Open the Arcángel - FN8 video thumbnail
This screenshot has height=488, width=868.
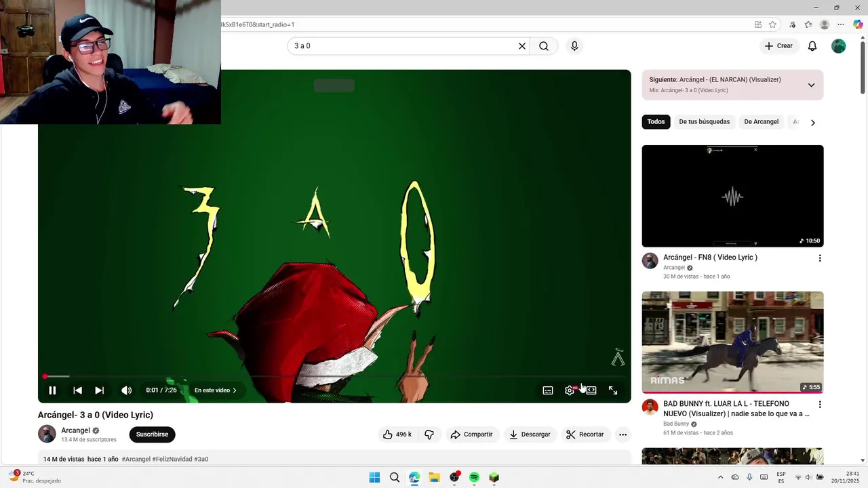[x=733, y=196]
